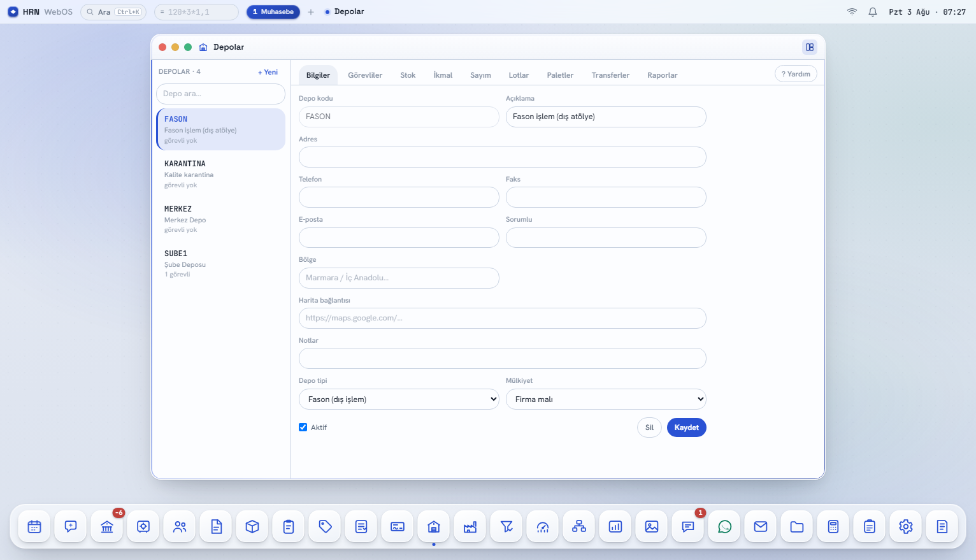Open the Mülkiyet dropdown
Image resolution: width=976 pixels, height=560 pixels.
(606, 399)
